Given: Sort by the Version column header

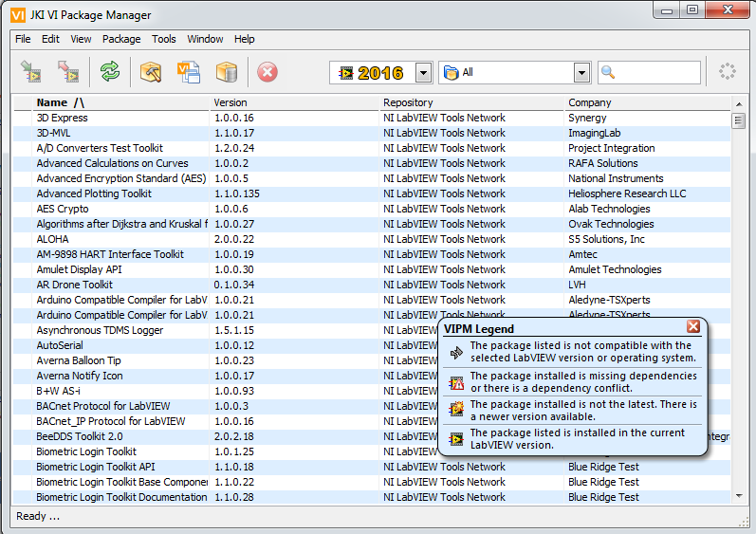Looking at the screenshot, I should click(x=295, y=102).
